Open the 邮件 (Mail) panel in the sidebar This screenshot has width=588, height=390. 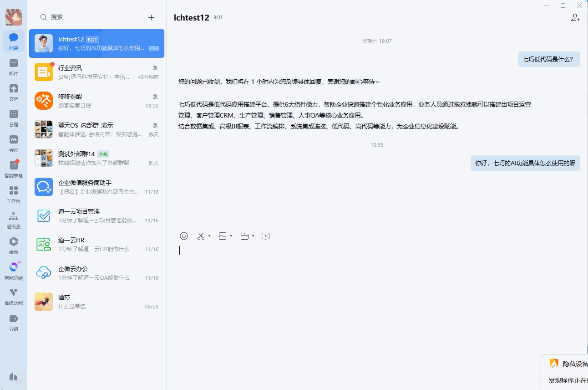pos(13,67)
